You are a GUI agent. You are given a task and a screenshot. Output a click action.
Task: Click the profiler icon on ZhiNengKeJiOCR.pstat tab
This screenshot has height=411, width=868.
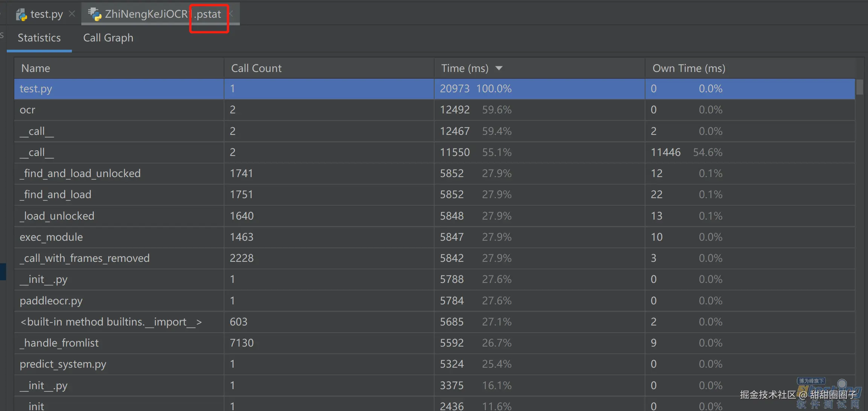[95, 14]
